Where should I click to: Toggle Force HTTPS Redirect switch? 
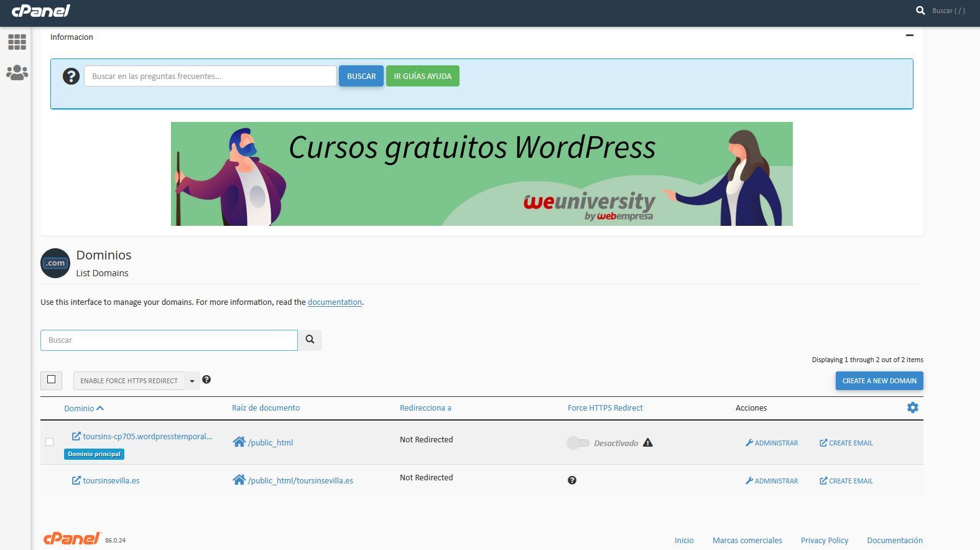tap(578, 443)
